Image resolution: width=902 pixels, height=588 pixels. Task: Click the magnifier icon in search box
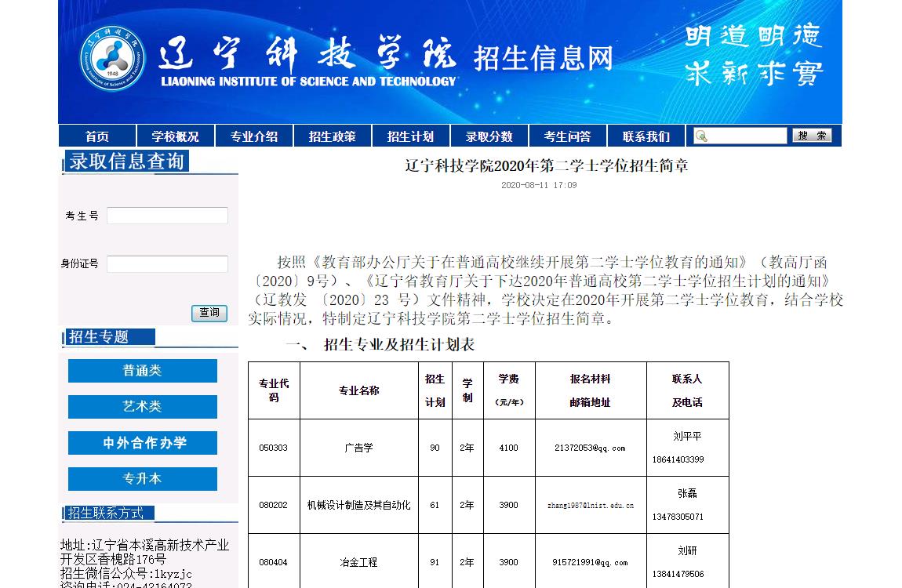pyautogui.click(x=701, y=136)
